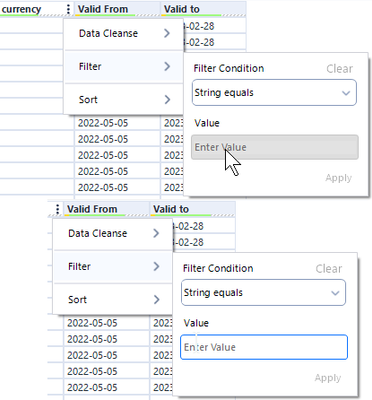Click Apply below the blue-outlined Enter Value field
Screen dimensions: 372x400
(328, 378)
